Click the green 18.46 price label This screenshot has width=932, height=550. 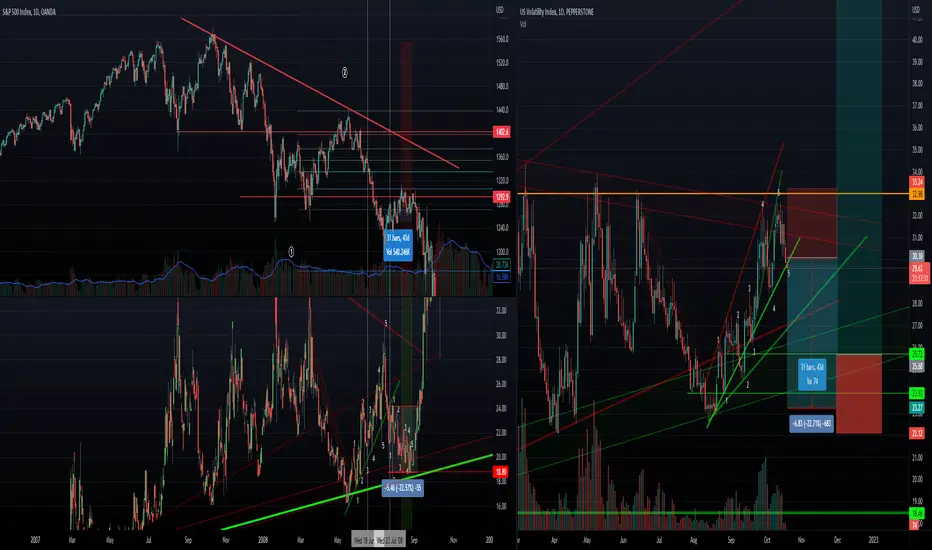pos(917,513)
